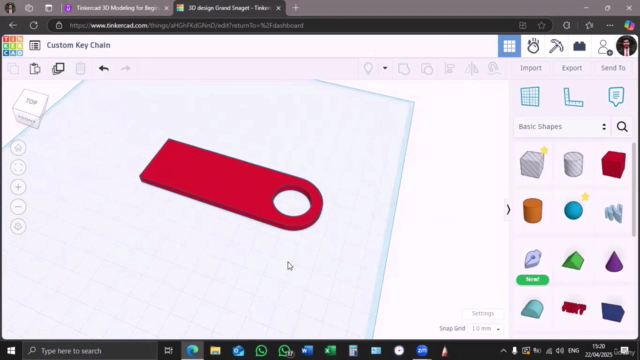Image resolution: width=640 pixels, height=360 pixels.
Task: Switch to the Blocks pickaxe mode
Action: [x=556, y=46]
